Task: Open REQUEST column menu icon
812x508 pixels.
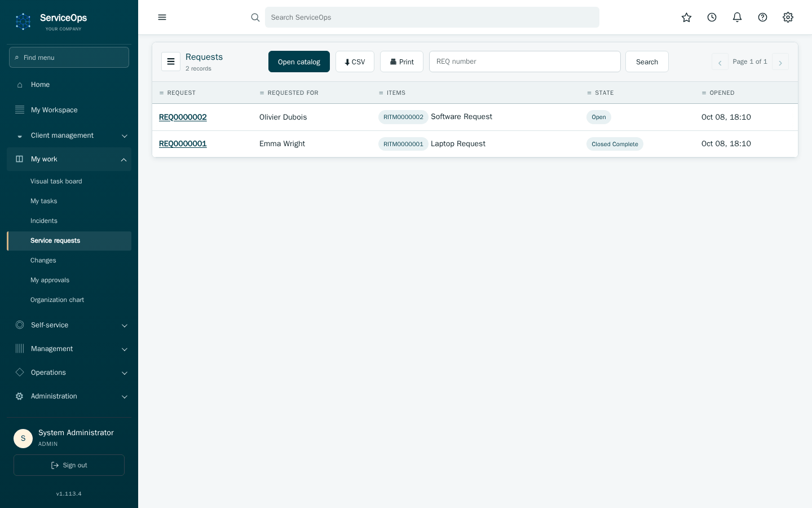Action: pyautogui.click(x=161, y=93)
